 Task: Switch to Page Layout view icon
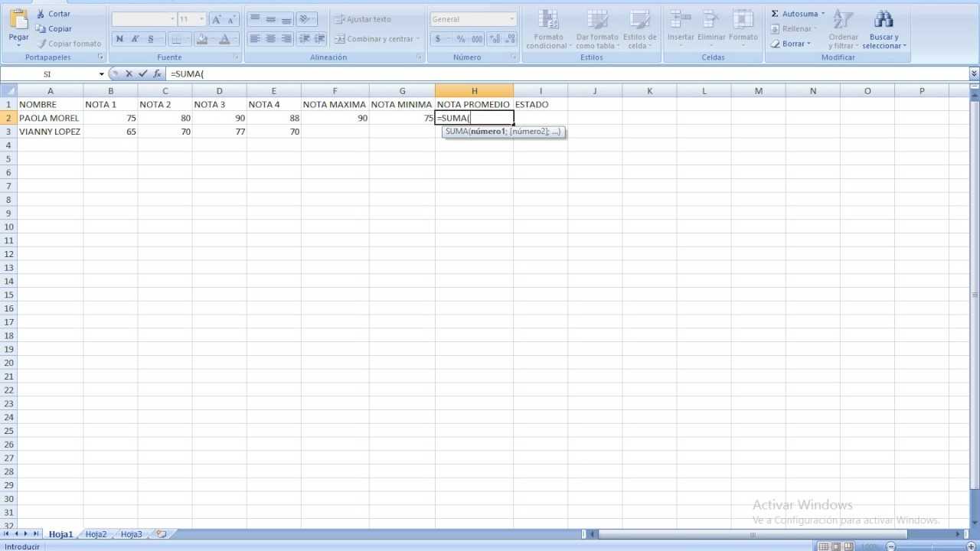pyautogui.click(x=836, y=546)
